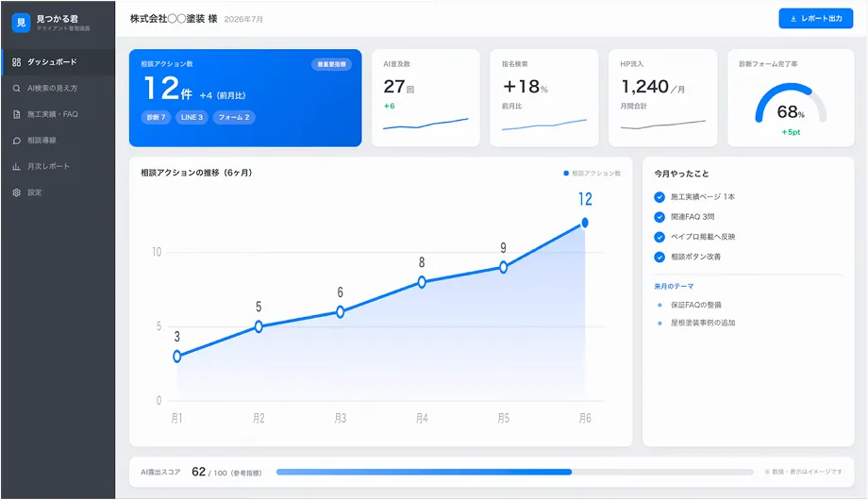
Task: Click the blue legend square for 相談アクション数
Action: pos(566,174)
